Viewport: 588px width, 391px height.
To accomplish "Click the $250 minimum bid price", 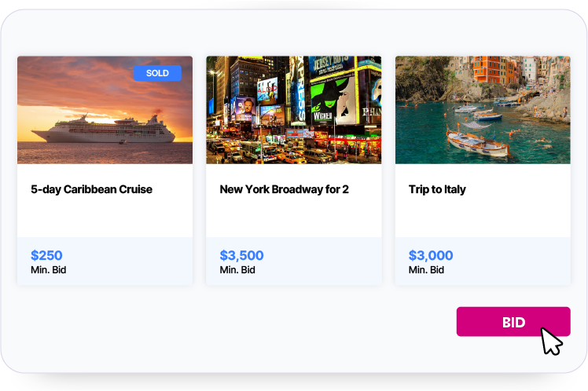I will [46, 255].
